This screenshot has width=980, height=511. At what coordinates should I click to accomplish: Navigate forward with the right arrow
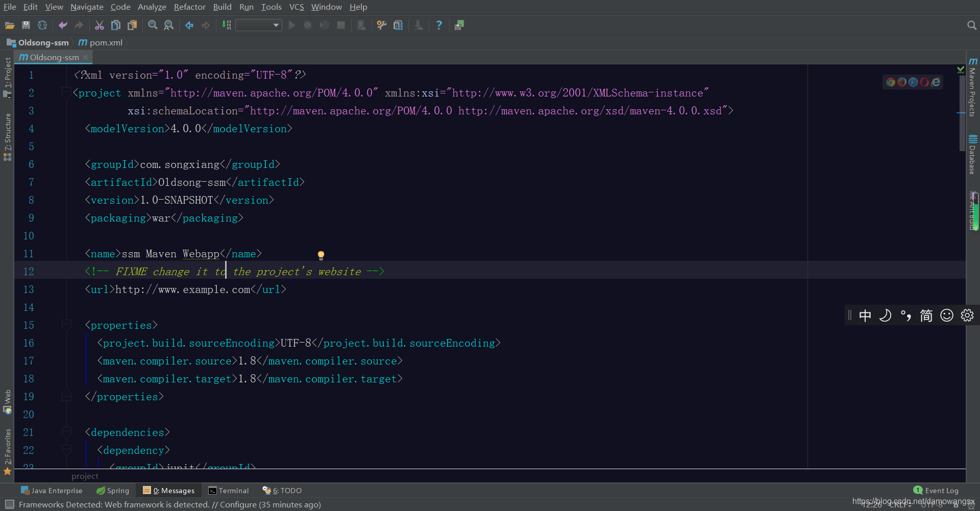206,25
